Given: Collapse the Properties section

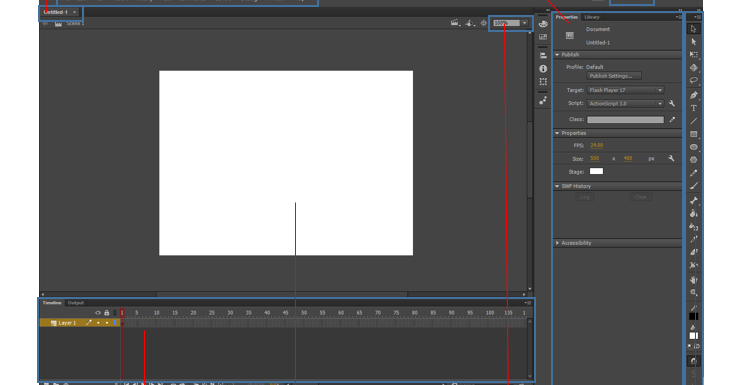Looking at the screenshot, I should coord(557,133).
